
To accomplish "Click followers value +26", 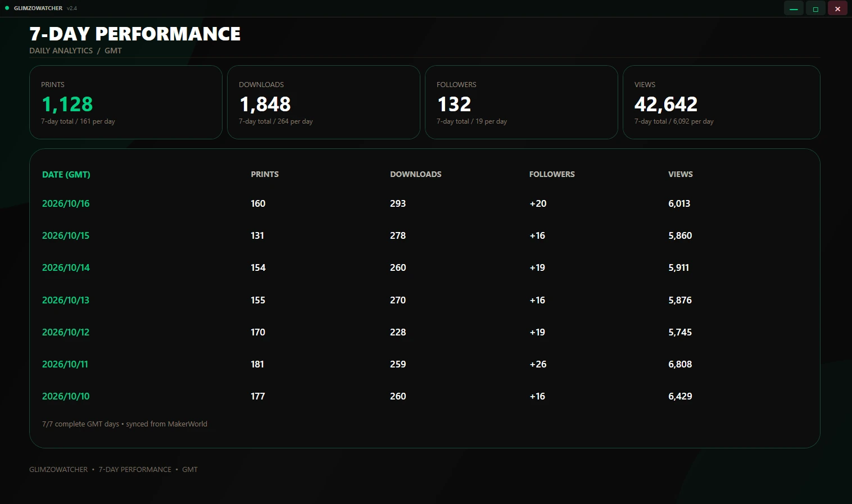I will pyautogui.click(x=538, y=364).
